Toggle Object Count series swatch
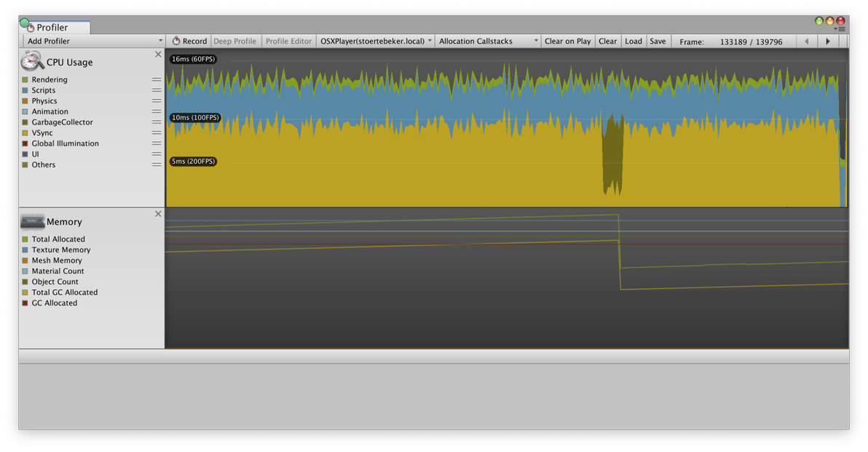This screenshot has height=452, width=868. point(25,282)
